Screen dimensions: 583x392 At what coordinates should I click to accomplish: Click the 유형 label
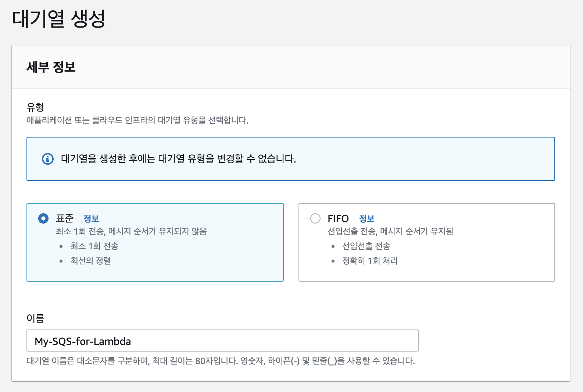coord(35,107)
